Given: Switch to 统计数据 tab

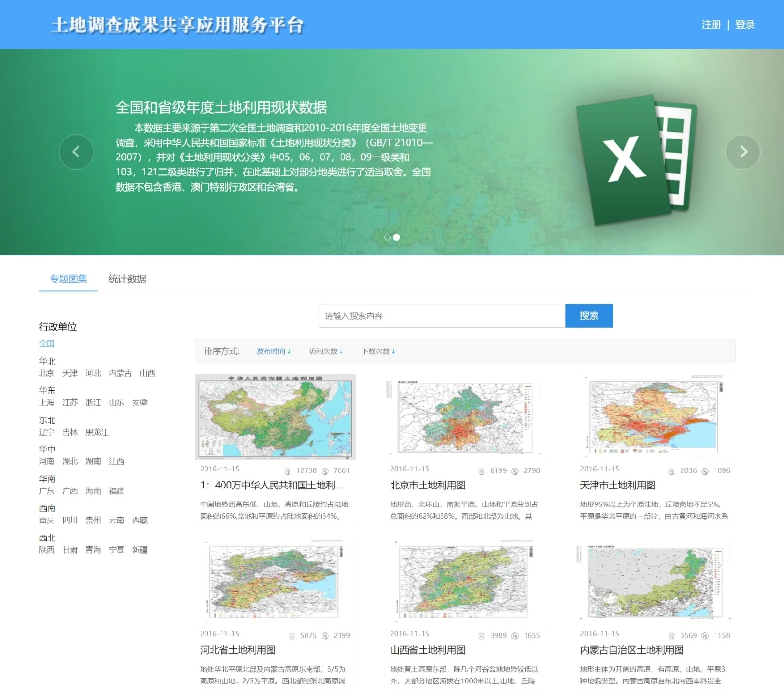Looking at the screenshot, I should click(x=127, y=279).
